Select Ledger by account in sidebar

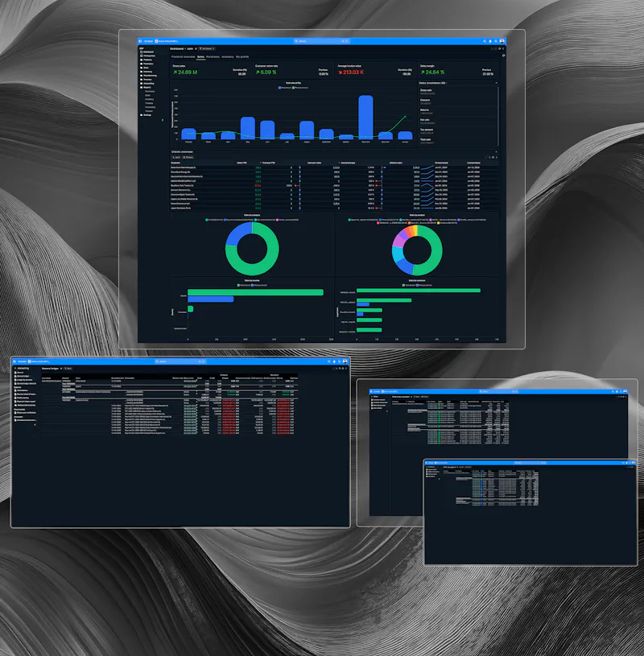click(23, 380)
